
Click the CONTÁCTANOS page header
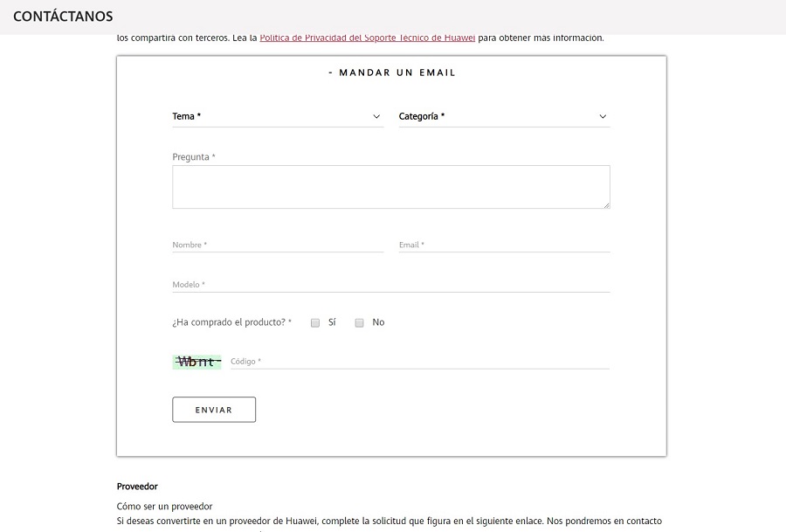[x=63, y=17]
